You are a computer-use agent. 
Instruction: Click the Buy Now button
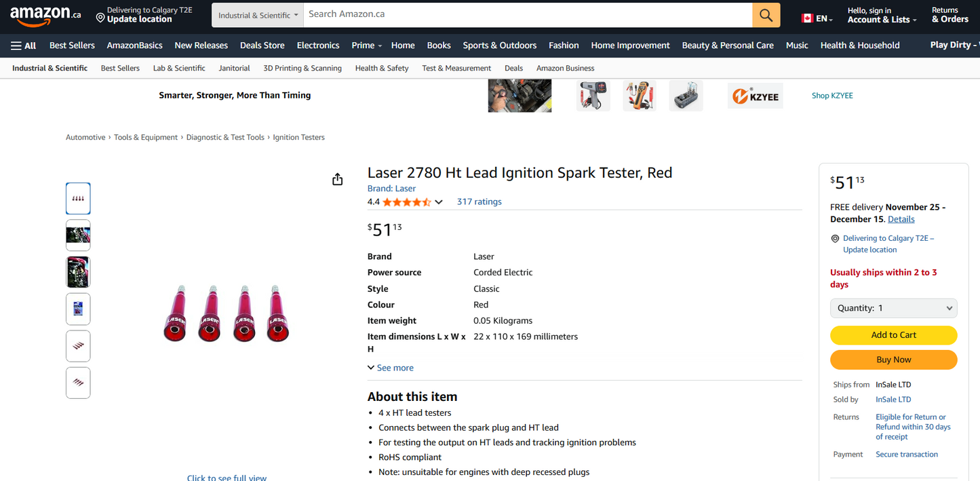point(893,360)
